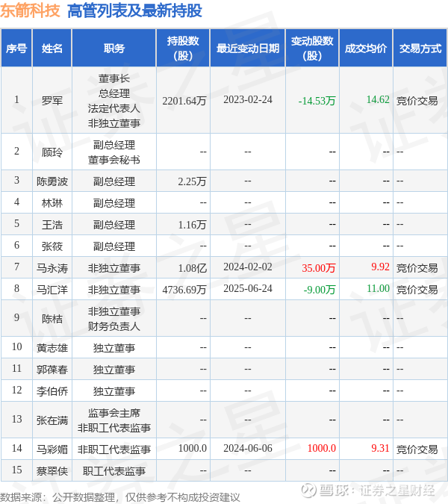Click the date 2024-02-02
The image size is (448, 504).
click(248, 267)
